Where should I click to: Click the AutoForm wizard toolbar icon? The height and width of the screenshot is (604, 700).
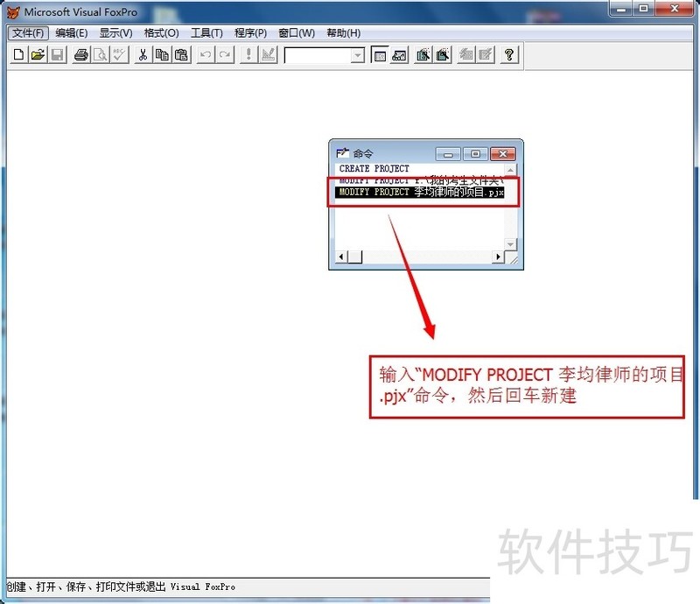466,55
